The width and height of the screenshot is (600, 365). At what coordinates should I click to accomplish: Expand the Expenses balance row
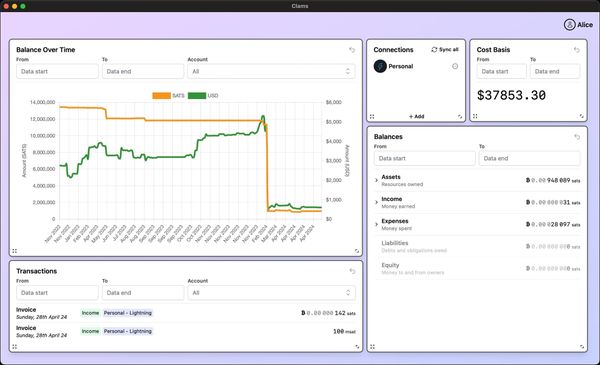[376, 224]
